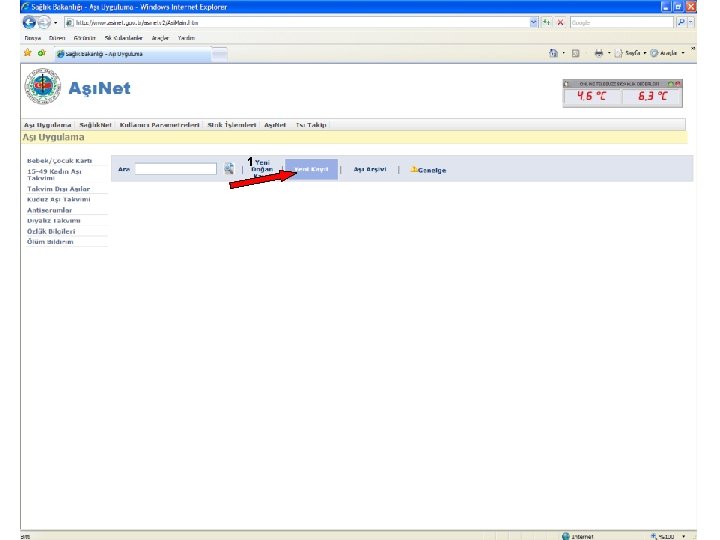
Task: Open a new blank browser tab
Action: coord(219,54)
